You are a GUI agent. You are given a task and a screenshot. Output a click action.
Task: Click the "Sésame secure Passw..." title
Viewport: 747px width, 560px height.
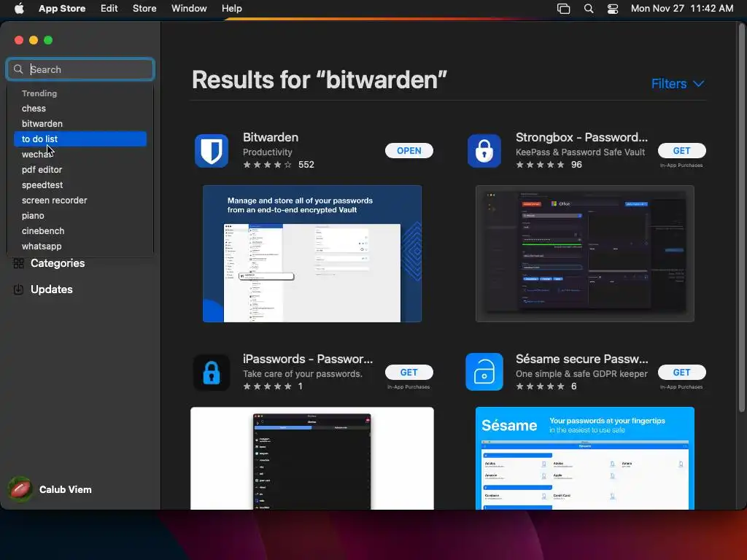click(581, 359)
